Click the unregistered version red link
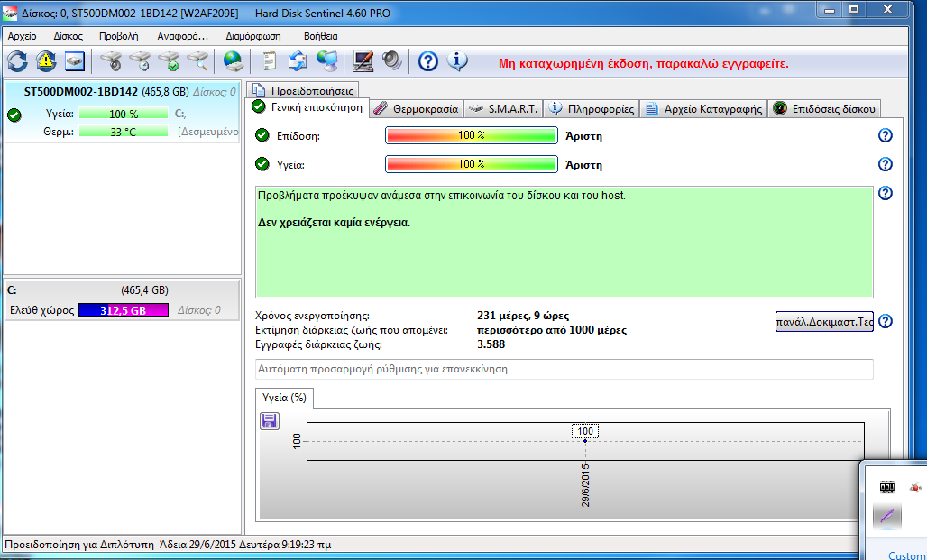The width and height of the screenshot is (927, 560). (643, 64)
